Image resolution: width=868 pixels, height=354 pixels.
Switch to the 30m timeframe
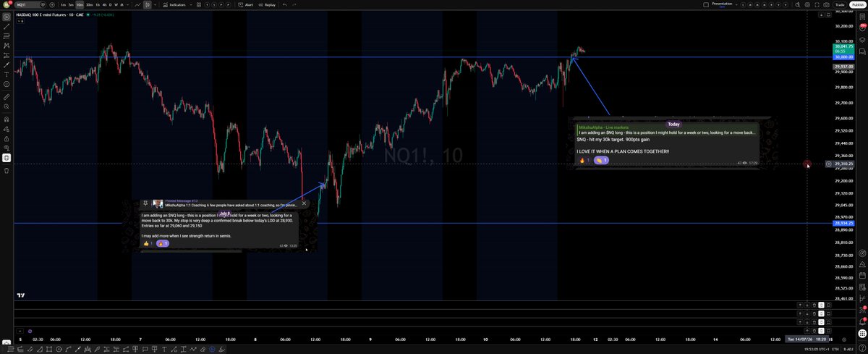89,4
